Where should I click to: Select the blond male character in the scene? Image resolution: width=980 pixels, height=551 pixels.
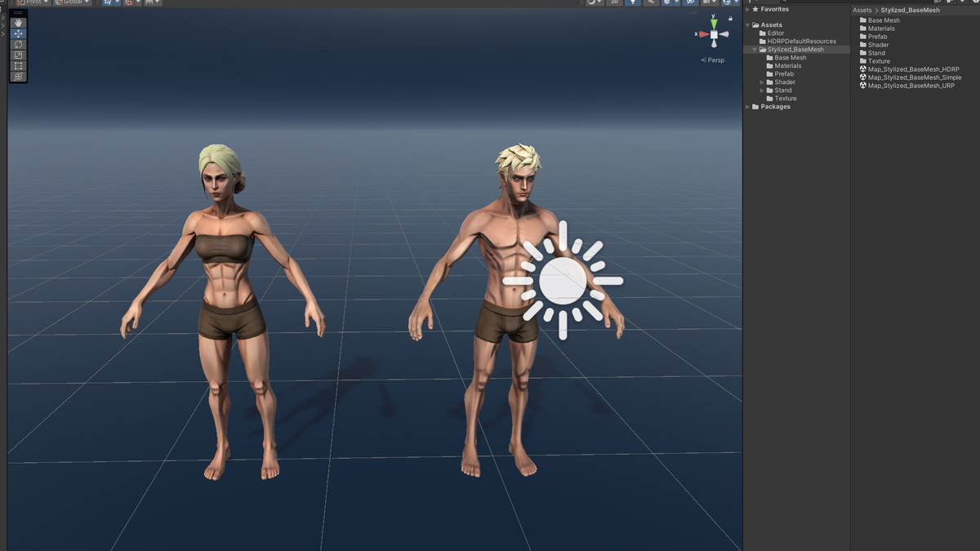tap(516, 310)
